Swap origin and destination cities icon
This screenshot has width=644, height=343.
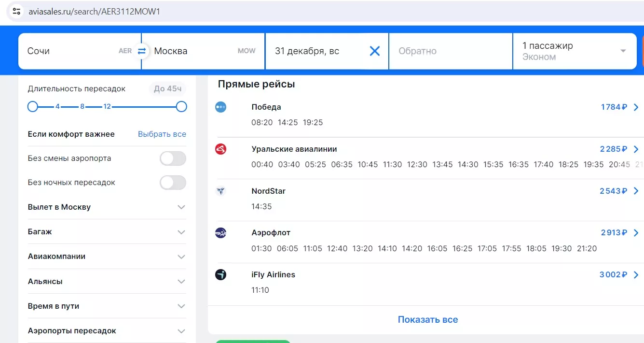(141, 51)
